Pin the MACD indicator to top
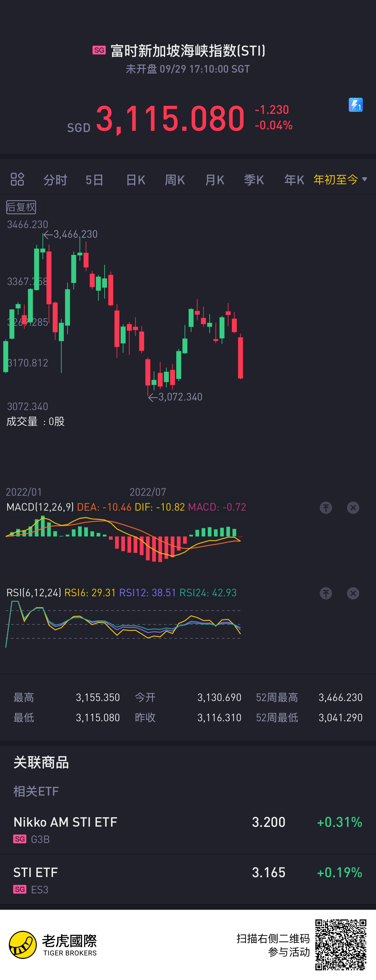This screenshot has width=376, height=980. click(x=326, y=508)
